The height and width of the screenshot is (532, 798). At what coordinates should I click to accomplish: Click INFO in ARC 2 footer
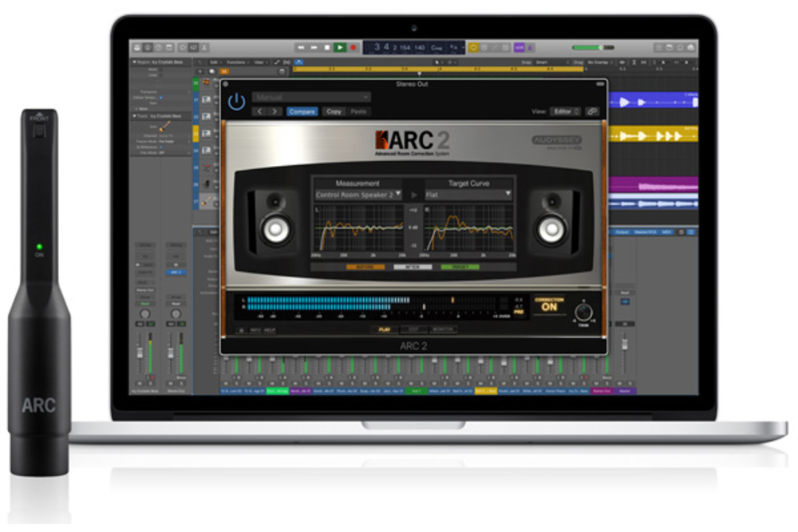255,330
